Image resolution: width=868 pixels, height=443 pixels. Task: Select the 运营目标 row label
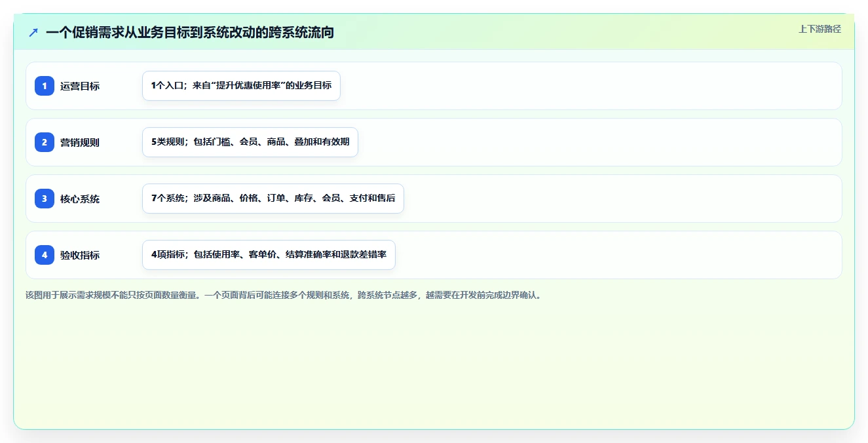point(80,86)
